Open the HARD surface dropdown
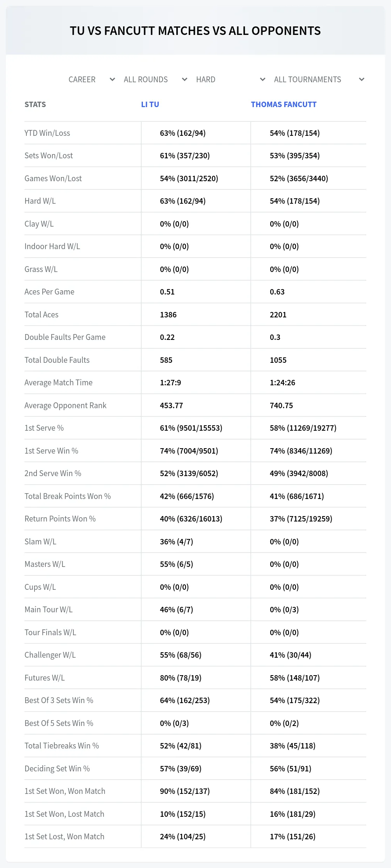 tap(230, 80)
